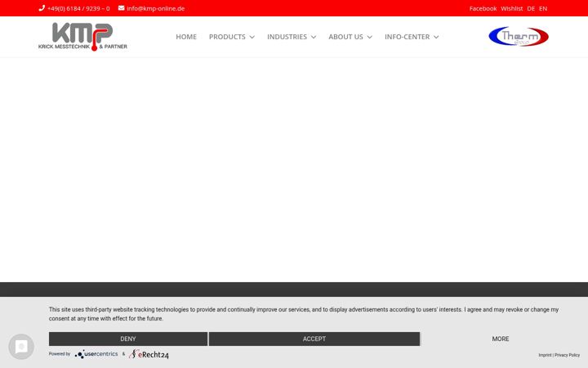
Task: Open the Wishlist link
Action: click(x=511, y=8)
